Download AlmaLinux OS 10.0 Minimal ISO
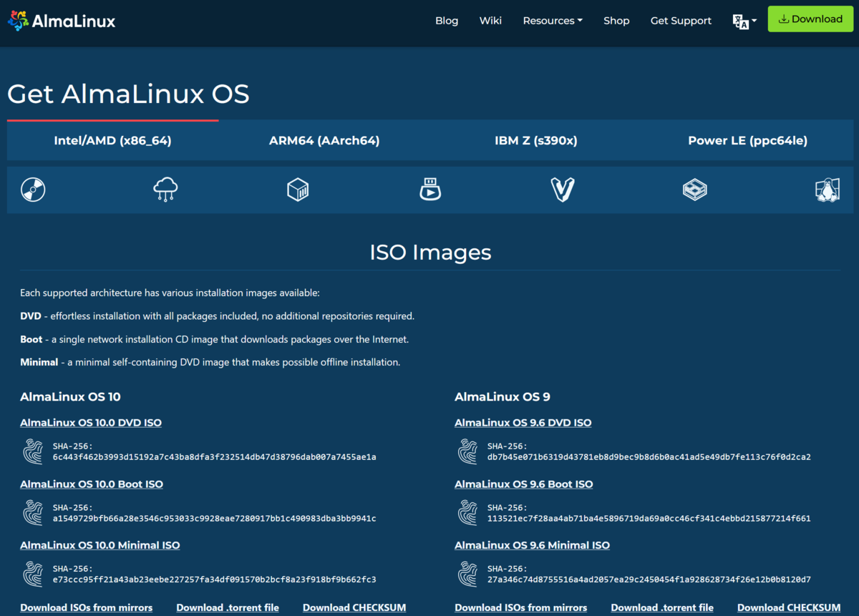The height and width of the screenshot is (616, 859). (x=100, y=545)
